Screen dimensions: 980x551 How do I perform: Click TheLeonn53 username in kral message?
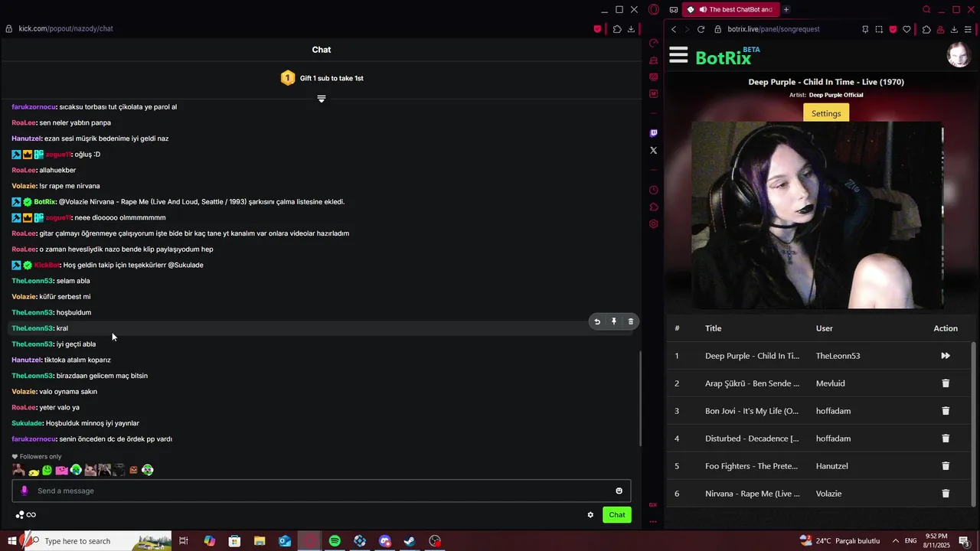coord(32,328)
